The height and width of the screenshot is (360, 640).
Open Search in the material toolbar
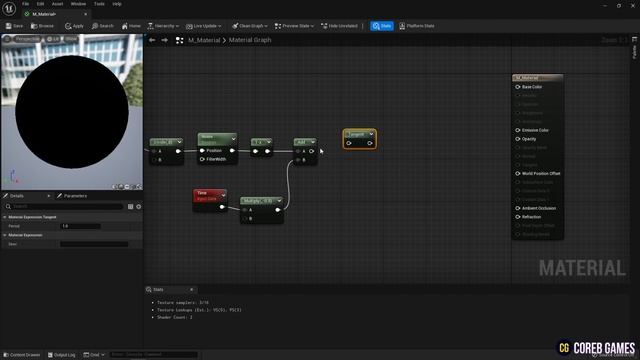[102, 26]
